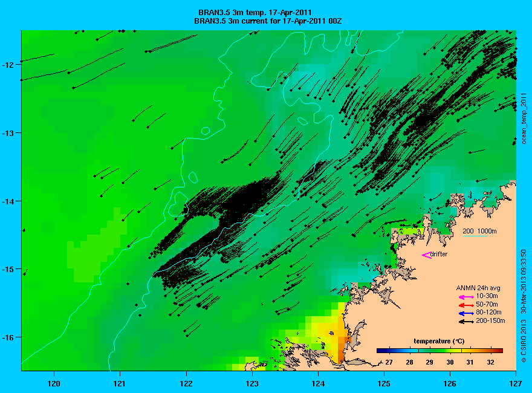The width and height of the screenshot is (532, 393).
Task: Click latitude axis label -16
Action: coord(7,338)
